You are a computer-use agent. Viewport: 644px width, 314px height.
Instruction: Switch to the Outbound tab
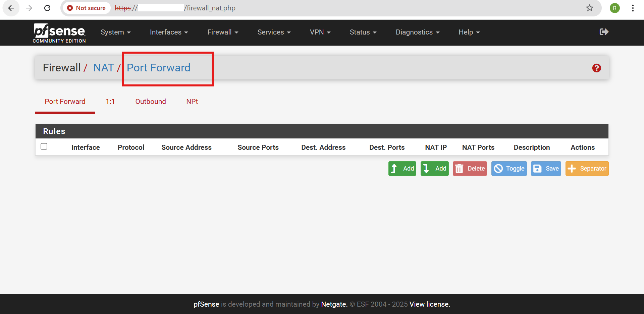(151, 102)
